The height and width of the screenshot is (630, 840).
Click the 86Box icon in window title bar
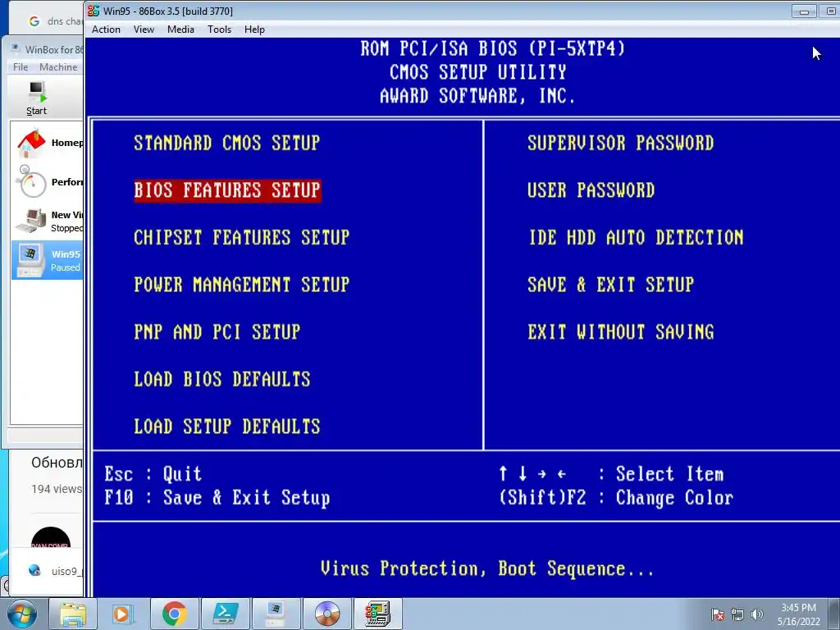click(x=94, y=11)
